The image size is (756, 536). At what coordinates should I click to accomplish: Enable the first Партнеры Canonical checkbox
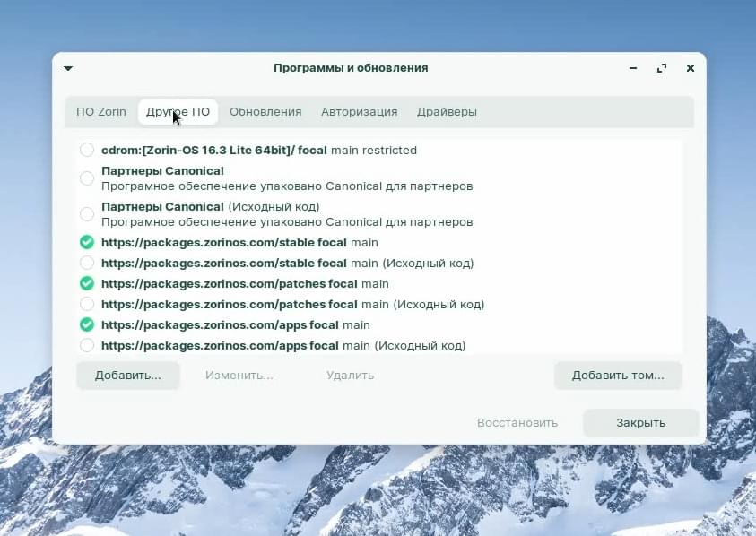pyautogui.click(x=87, y=178)
